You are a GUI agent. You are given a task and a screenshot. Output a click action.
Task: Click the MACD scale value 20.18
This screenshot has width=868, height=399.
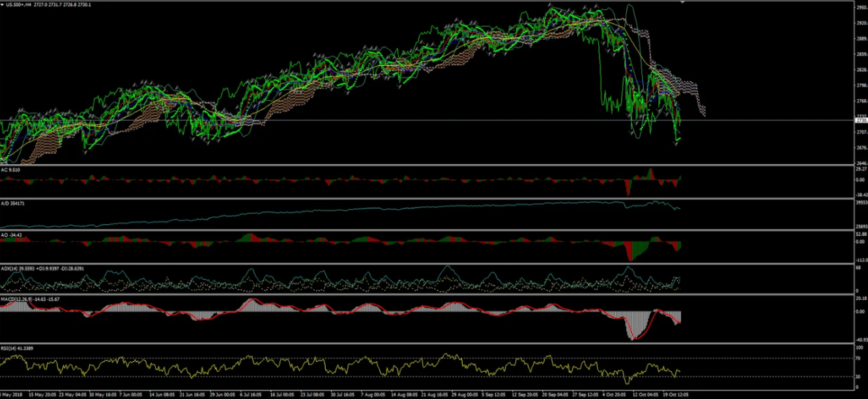click(x=861, y=298)
